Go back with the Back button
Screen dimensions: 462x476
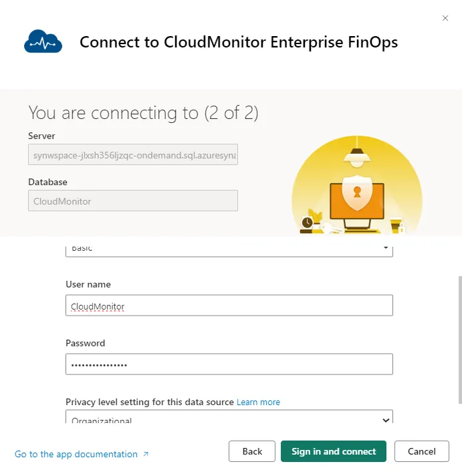click(x=252, y=451)
